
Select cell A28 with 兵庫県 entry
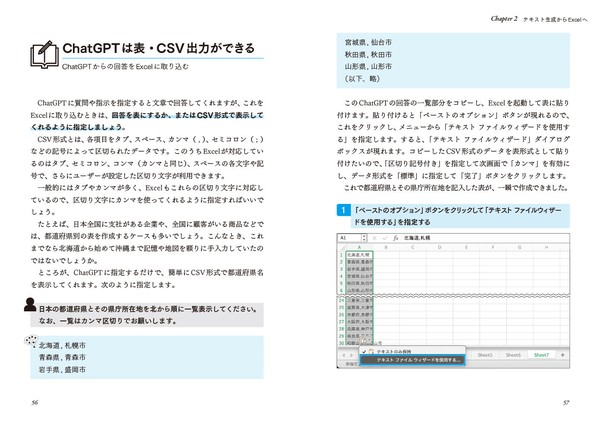(359, 329)
